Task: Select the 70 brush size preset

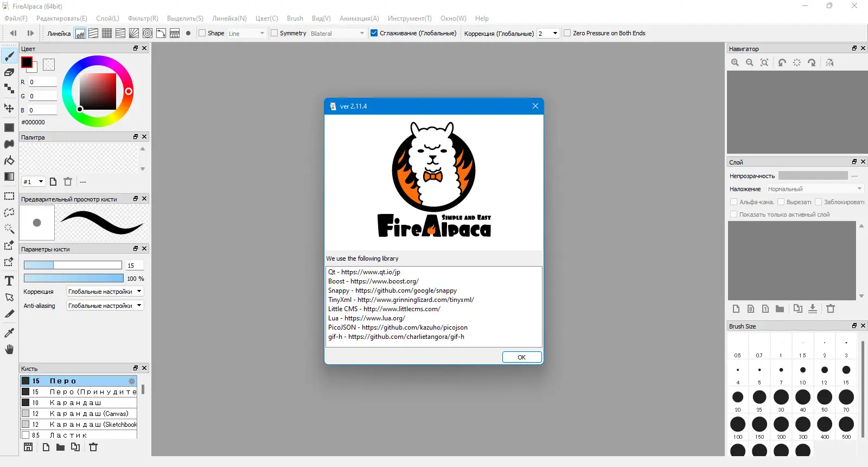Action: pos(846,401)
